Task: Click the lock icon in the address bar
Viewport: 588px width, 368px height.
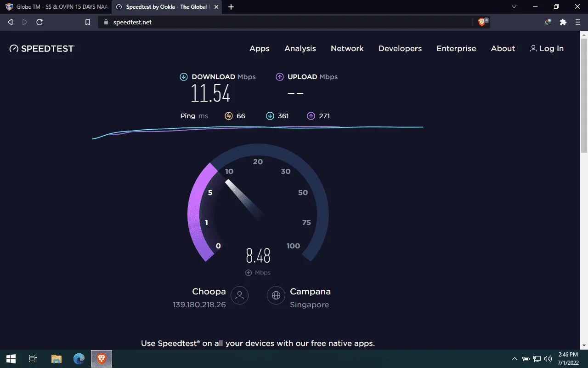Action: tap(106, 22)
